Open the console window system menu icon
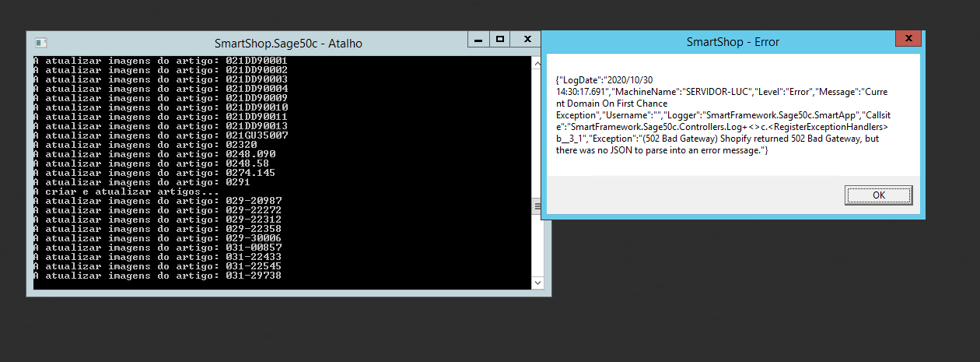 pos(41,44)
